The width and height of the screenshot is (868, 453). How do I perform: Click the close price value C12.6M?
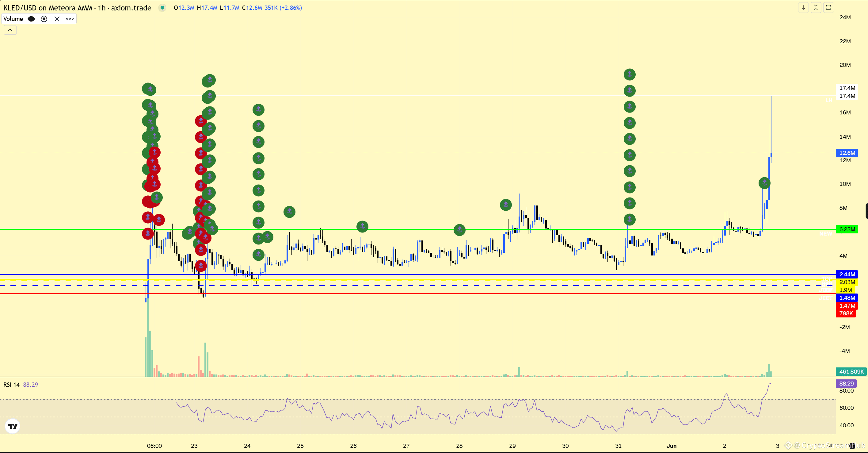(252, 8)
